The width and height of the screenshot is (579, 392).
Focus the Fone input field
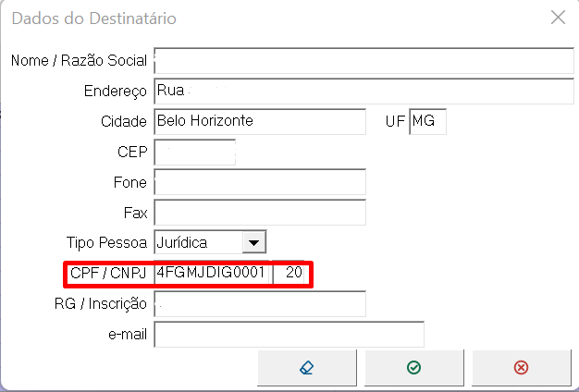coord(260,182)
